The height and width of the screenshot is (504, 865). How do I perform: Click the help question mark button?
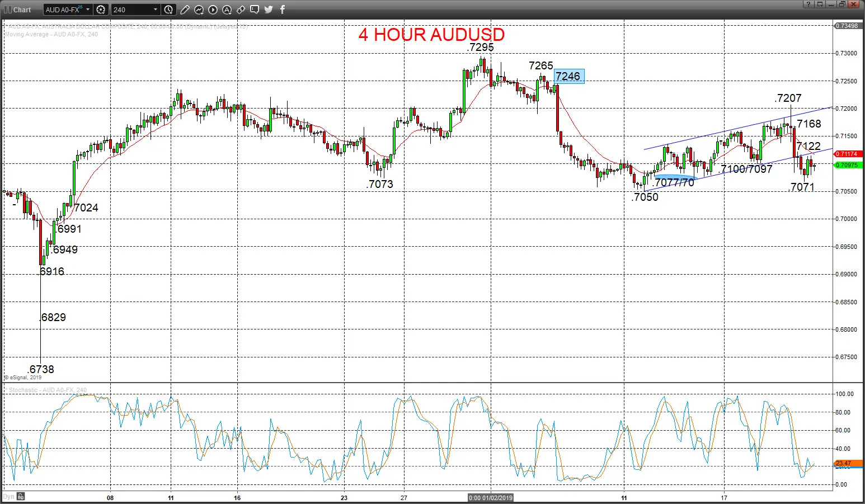tap(808, 4)
